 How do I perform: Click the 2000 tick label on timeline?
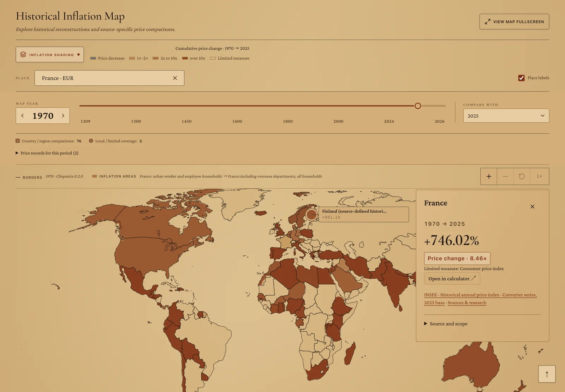(x=338, y=121)
